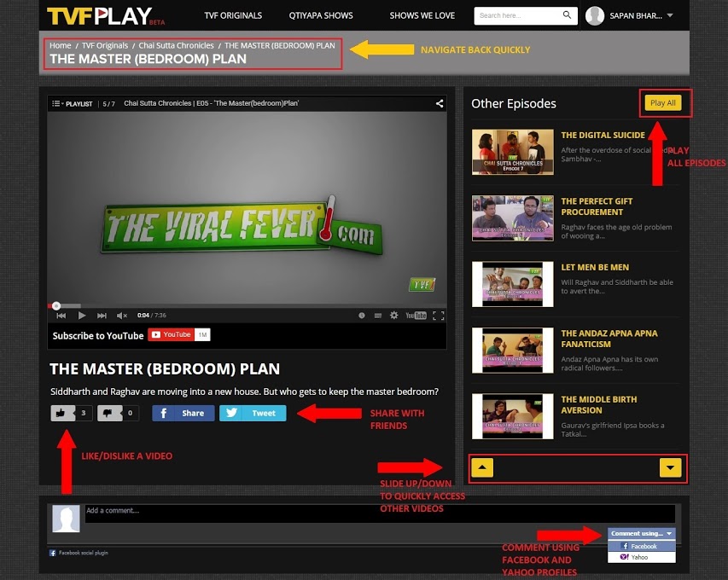Click the Play All button
The width and height of the screenshot is (728, 580).
663,102
